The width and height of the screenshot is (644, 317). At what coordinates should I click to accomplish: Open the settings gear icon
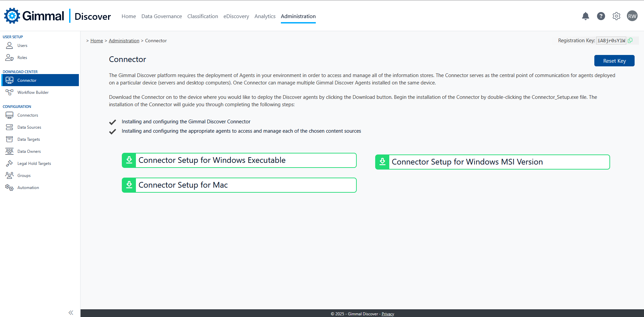click(616, 16)
